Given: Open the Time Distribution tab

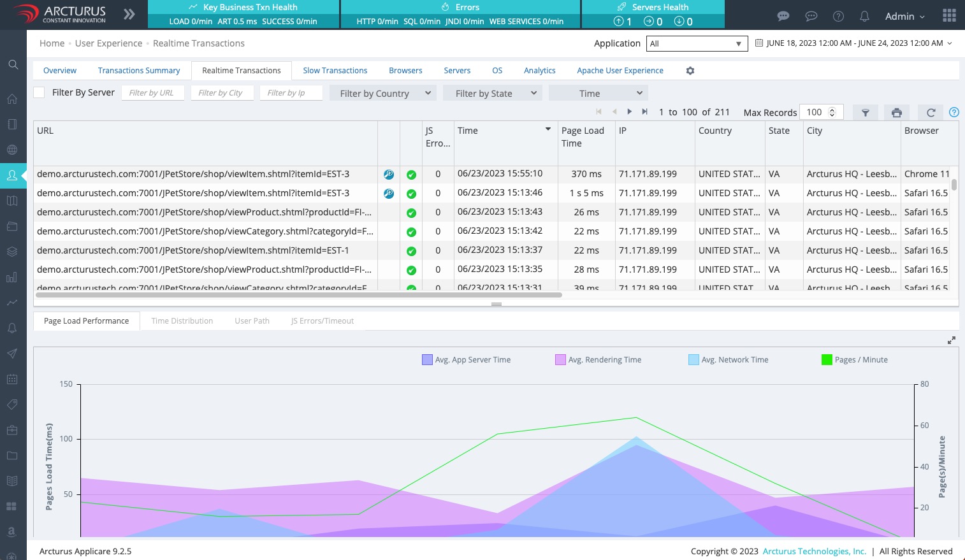Looking at the screenshot, I should tap(182, 321).
